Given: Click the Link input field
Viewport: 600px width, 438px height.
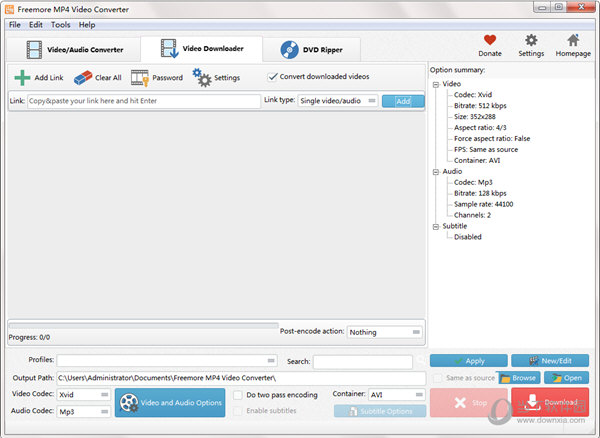Looking at the screenshot, I should point(144,101).
